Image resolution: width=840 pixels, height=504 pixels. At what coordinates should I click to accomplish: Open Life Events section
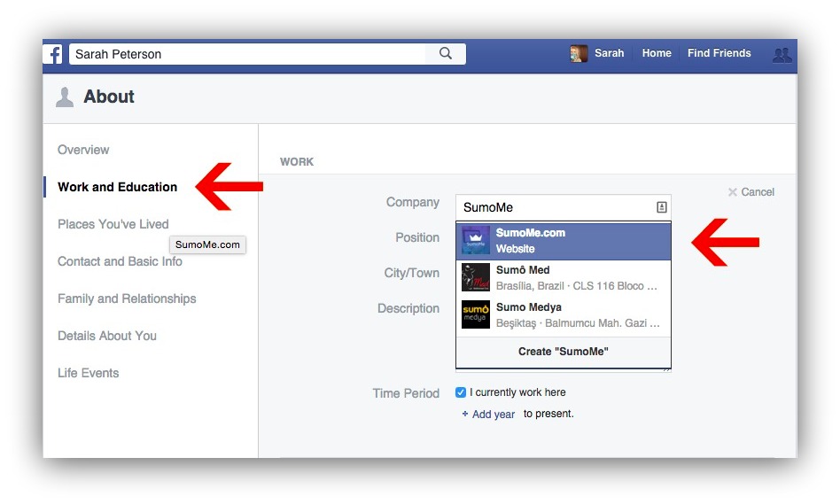coord(89,373)
